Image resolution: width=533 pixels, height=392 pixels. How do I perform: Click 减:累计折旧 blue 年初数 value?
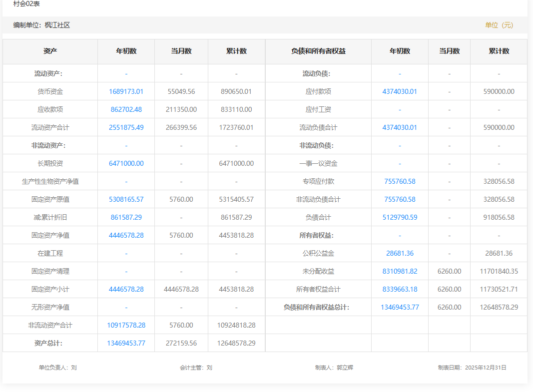tap(126, 217)
